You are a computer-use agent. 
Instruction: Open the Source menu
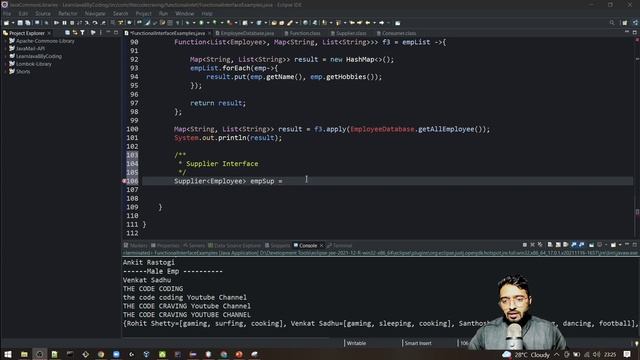[x=43, y=13]
